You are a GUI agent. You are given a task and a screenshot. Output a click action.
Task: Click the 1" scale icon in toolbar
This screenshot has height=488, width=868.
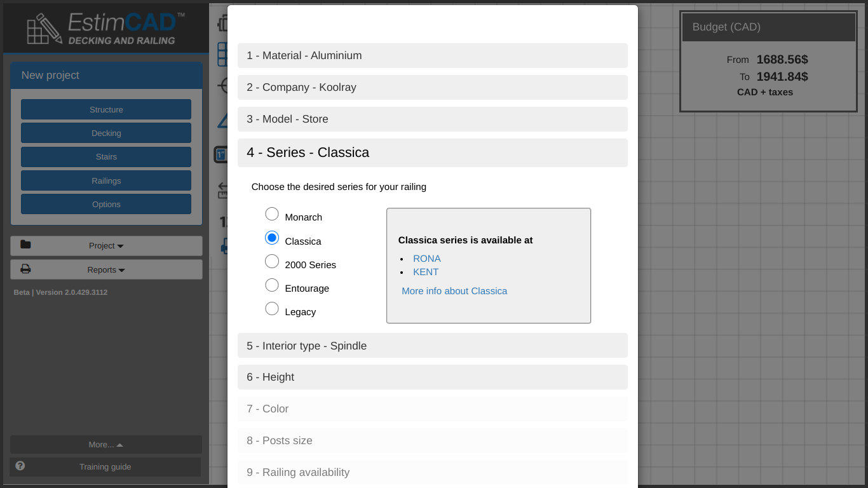coord(220,154)
